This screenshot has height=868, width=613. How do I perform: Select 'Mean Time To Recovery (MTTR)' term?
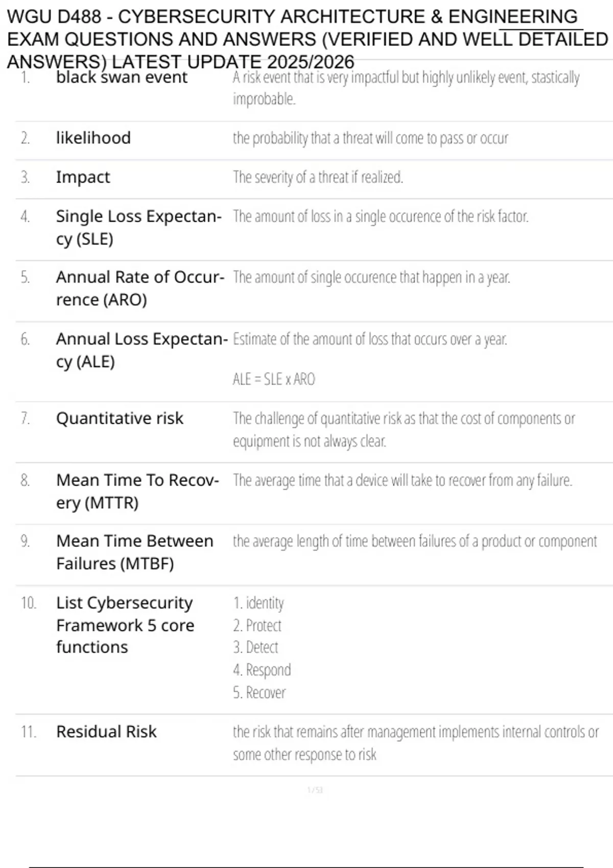[137, 492]
